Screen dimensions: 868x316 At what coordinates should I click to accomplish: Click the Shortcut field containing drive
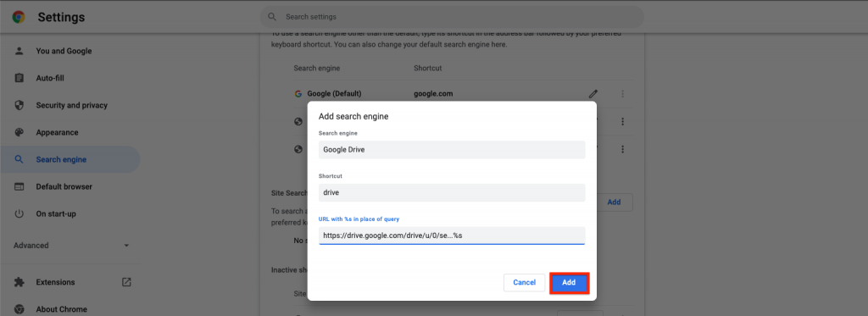tap(452, 192)
